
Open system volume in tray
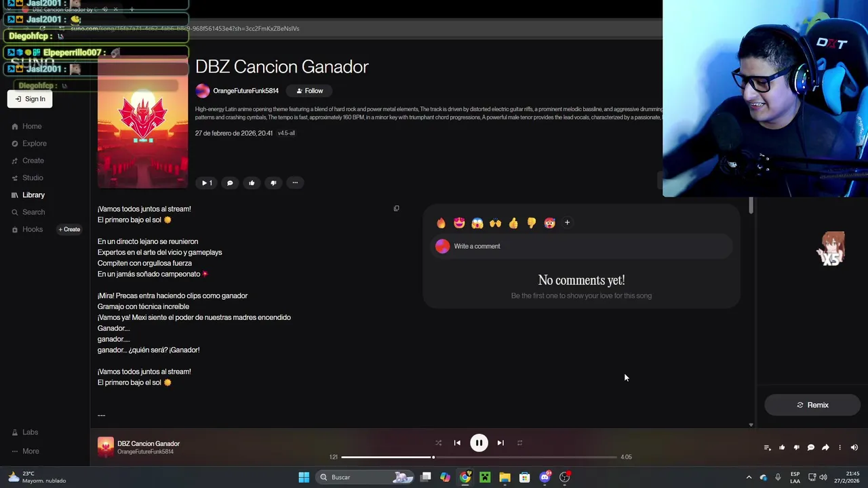tap(823, 477)
